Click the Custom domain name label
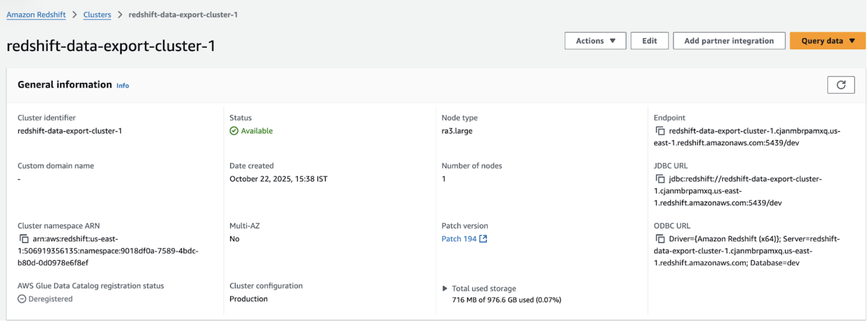 click(56, 166)
